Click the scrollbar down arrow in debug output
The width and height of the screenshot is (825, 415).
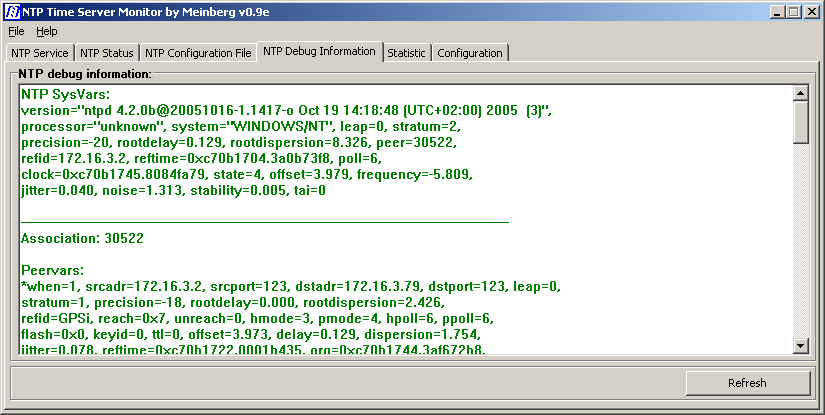tap(800, 345)
